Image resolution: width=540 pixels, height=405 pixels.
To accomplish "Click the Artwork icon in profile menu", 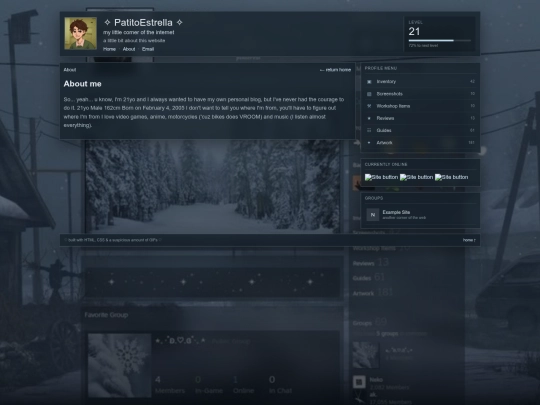I will (x=369, y=143).
